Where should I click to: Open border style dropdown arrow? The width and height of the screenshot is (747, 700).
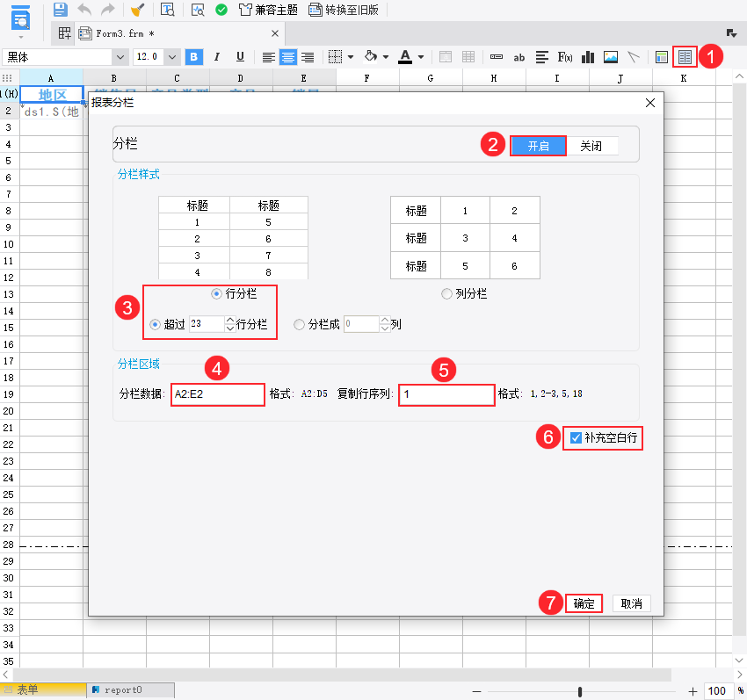click(351, 57)
